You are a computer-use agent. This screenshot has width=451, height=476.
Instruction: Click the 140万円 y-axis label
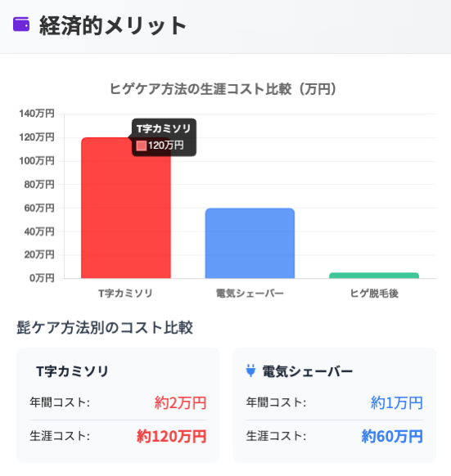coord(37,114)
